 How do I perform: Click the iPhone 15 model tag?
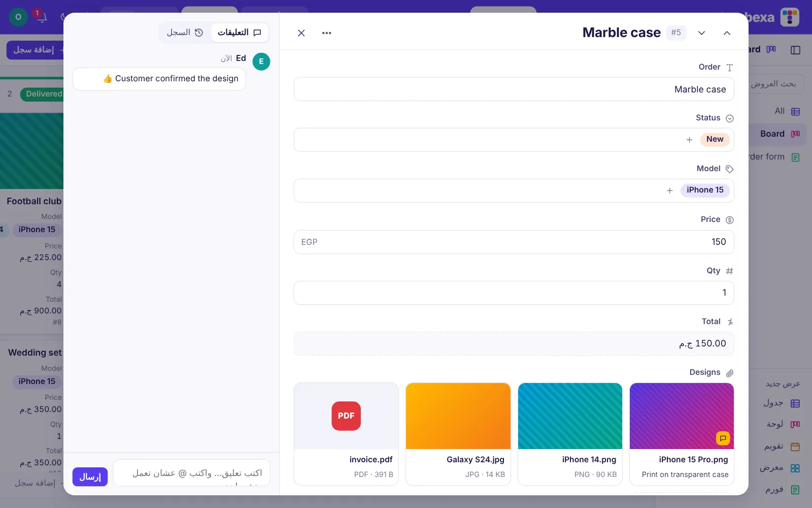[705, 190]
